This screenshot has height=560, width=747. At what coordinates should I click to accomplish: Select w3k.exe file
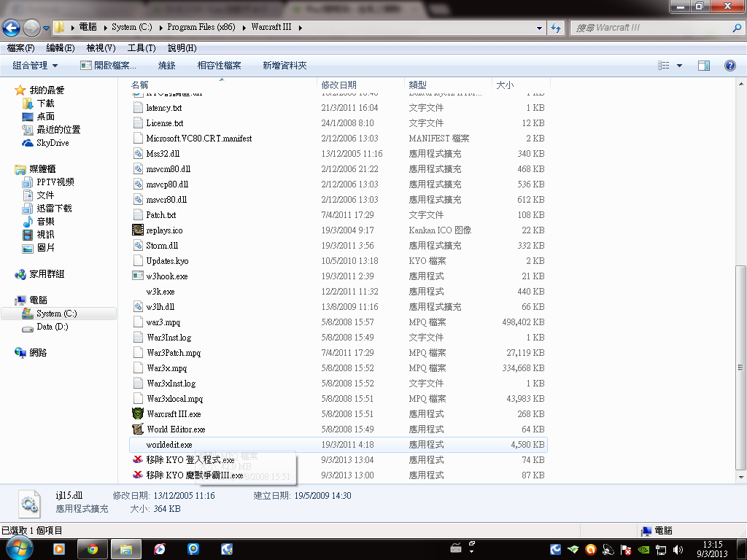coord(160,292)
